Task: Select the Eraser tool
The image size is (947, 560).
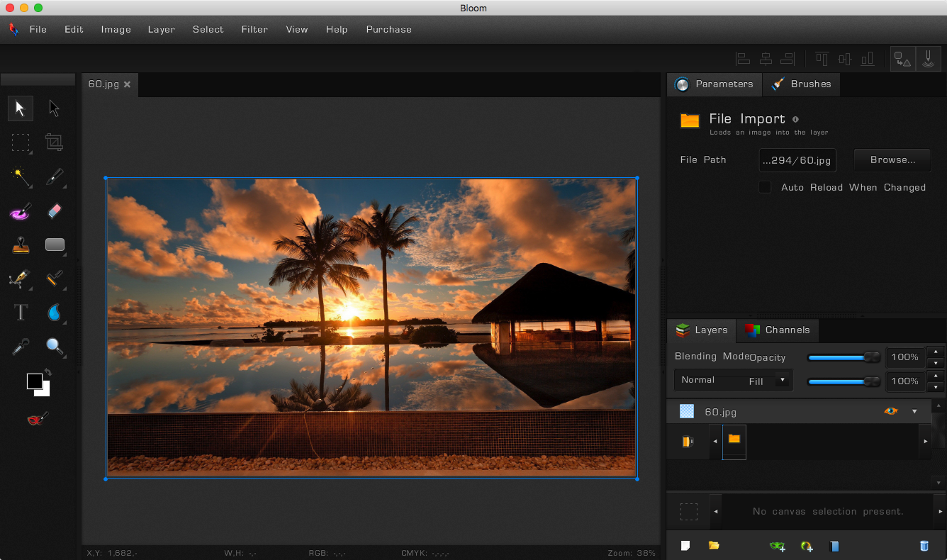Action: 55,211
